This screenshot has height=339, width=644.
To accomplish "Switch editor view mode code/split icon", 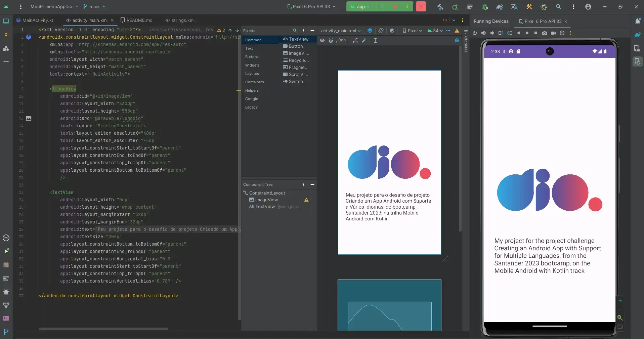I will tap(444, 20).
